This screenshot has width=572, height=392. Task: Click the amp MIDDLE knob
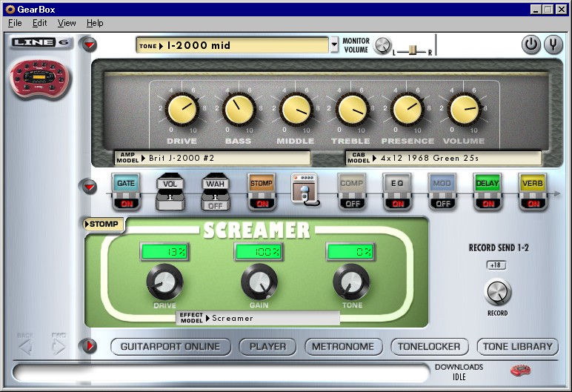click(x=296, y=109)
